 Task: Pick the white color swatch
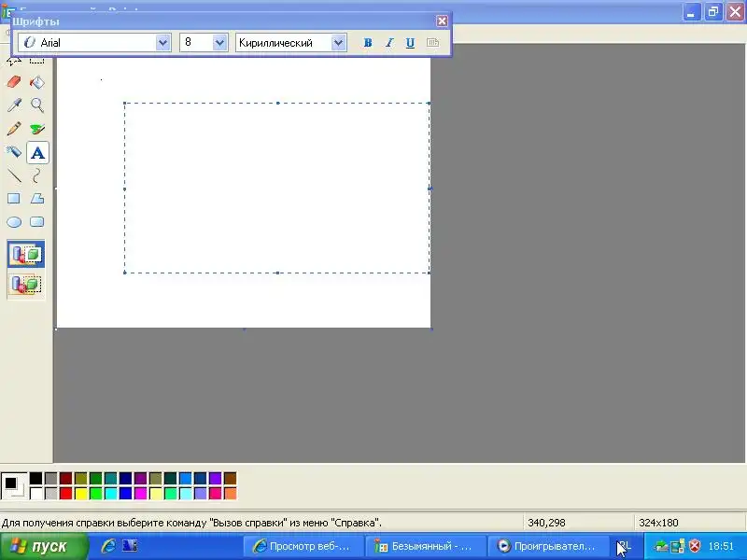coord(35,493)
